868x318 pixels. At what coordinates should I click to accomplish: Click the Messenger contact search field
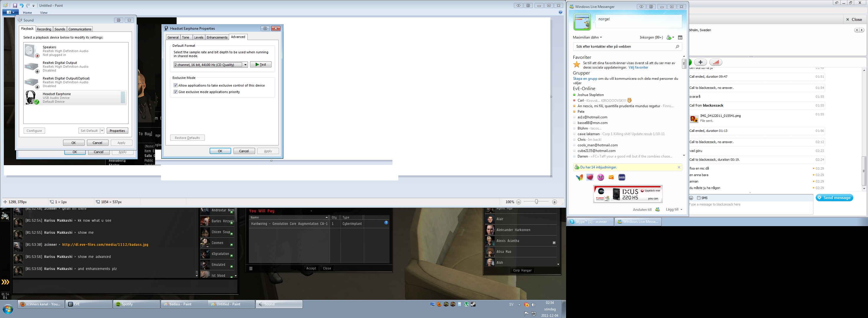tap(623, 47)
